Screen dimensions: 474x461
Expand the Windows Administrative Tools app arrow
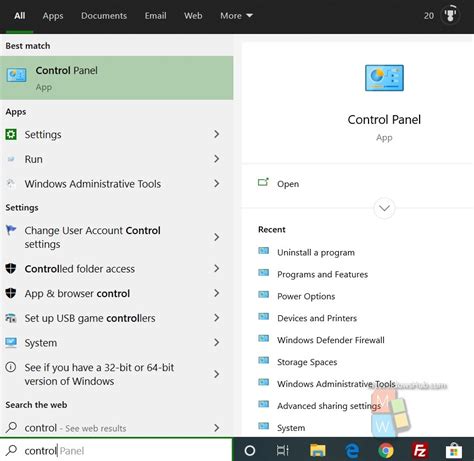217,183
